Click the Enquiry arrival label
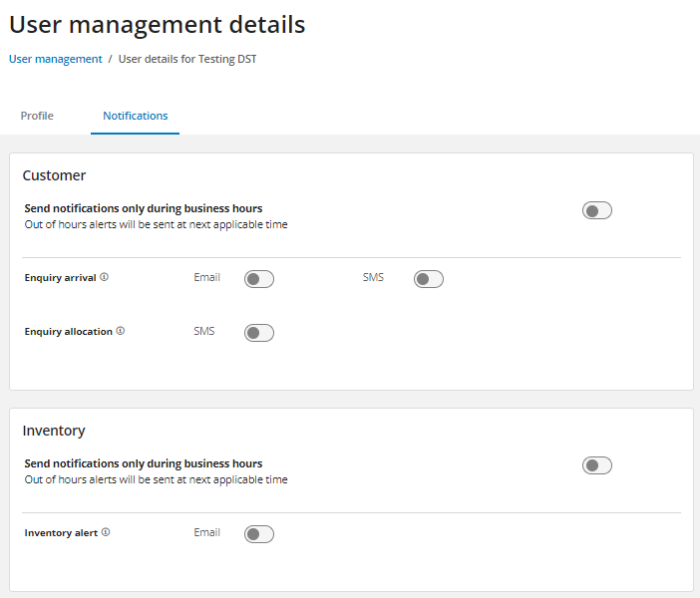 tap(60, 278)
